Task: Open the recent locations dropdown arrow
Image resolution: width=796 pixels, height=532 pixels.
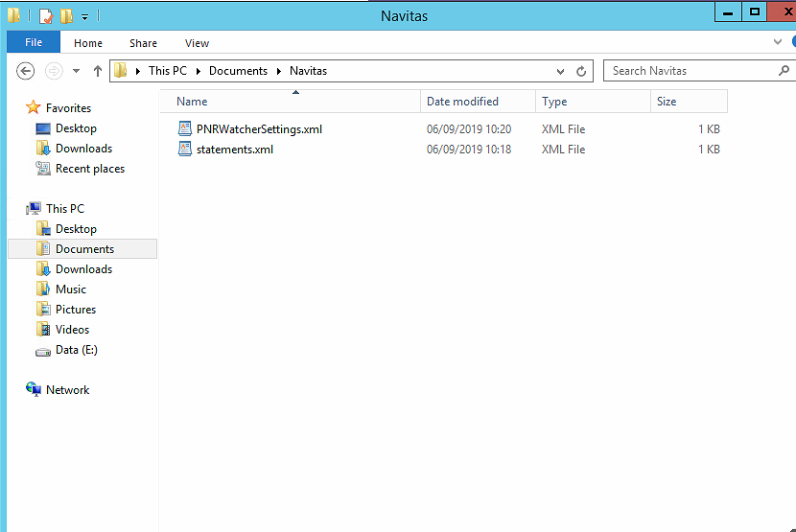Action: tap(76, 71)
